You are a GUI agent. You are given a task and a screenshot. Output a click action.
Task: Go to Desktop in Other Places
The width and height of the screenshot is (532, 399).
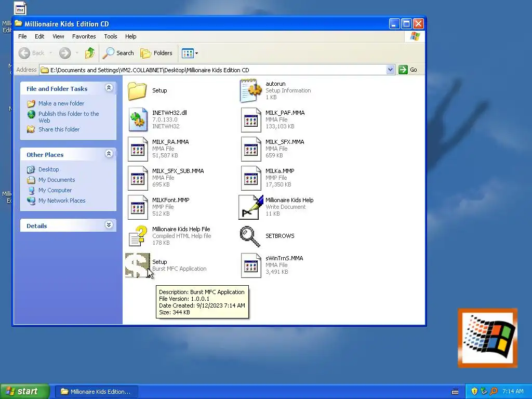tap(48, 169)
